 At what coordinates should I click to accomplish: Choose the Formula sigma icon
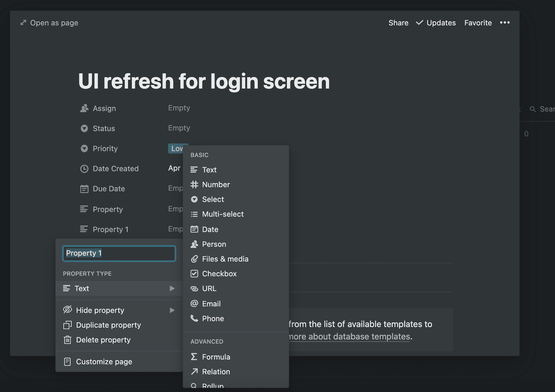click(x=194, y=357)
